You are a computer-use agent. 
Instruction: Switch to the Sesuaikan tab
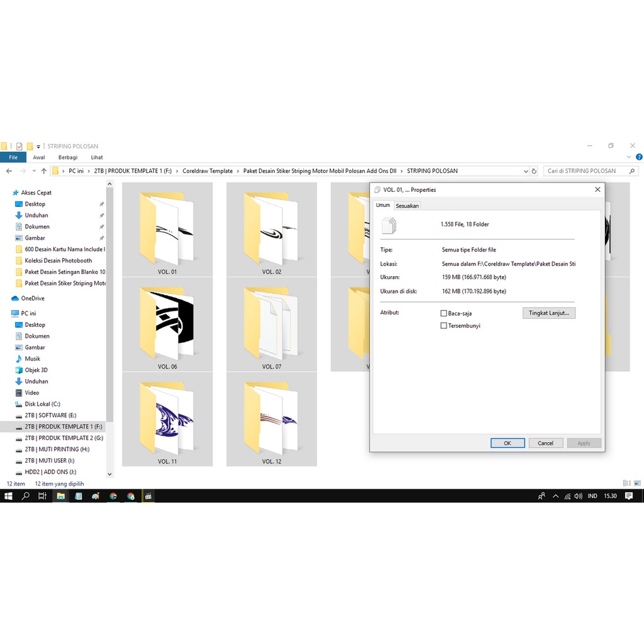[407, 206]
